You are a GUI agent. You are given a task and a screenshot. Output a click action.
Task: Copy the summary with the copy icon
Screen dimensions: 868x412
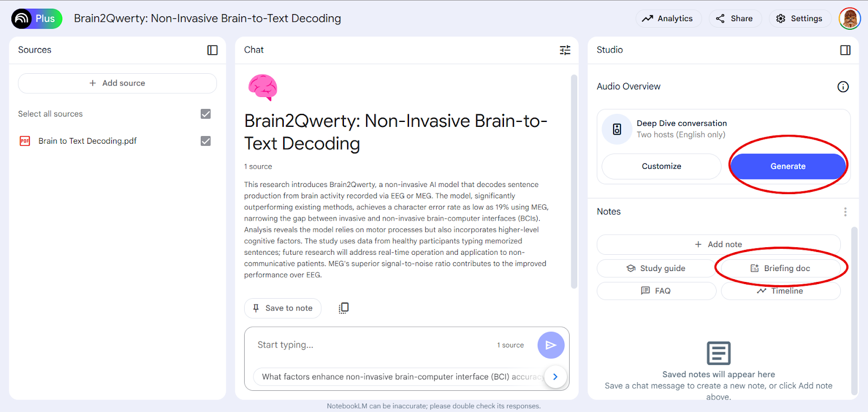pos(343,308)
